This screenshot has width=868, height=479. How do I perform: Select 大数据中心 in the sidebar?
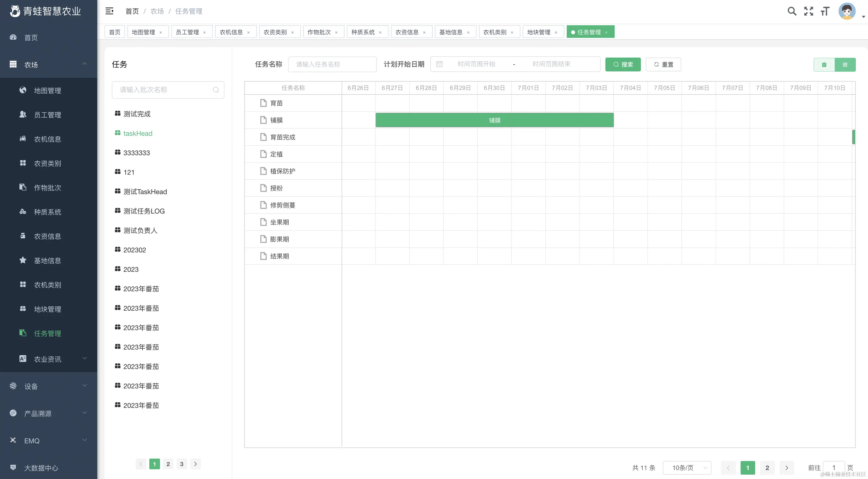41,468
